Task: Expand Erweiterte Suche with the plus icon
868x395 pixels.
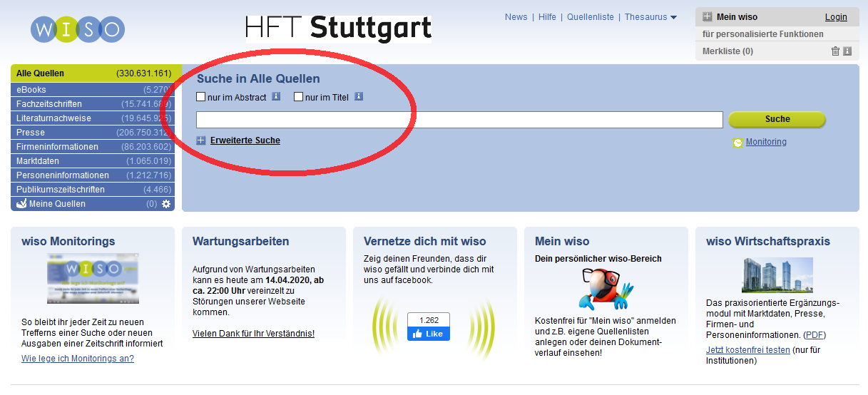Action: (201, 140)
